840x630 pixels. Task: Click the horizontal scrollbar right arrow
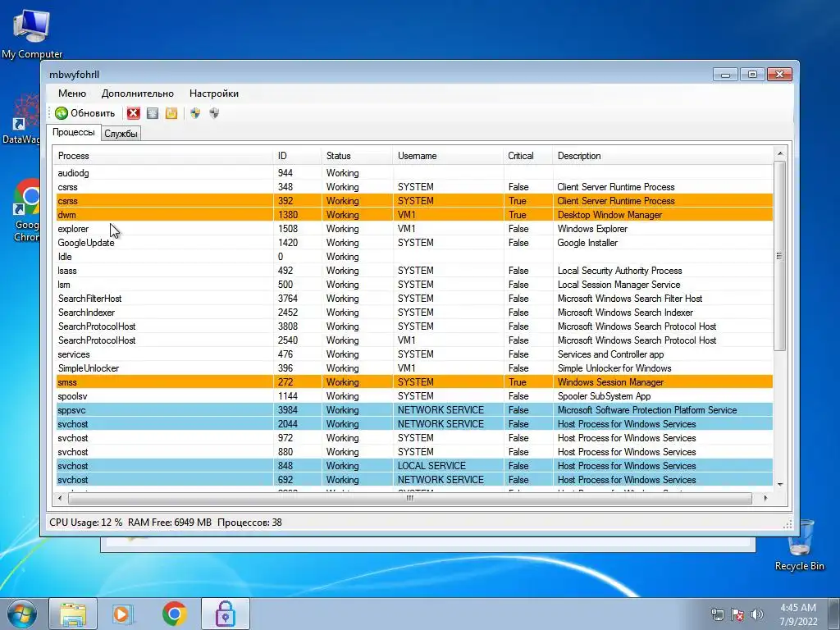[x=765, y=498]
